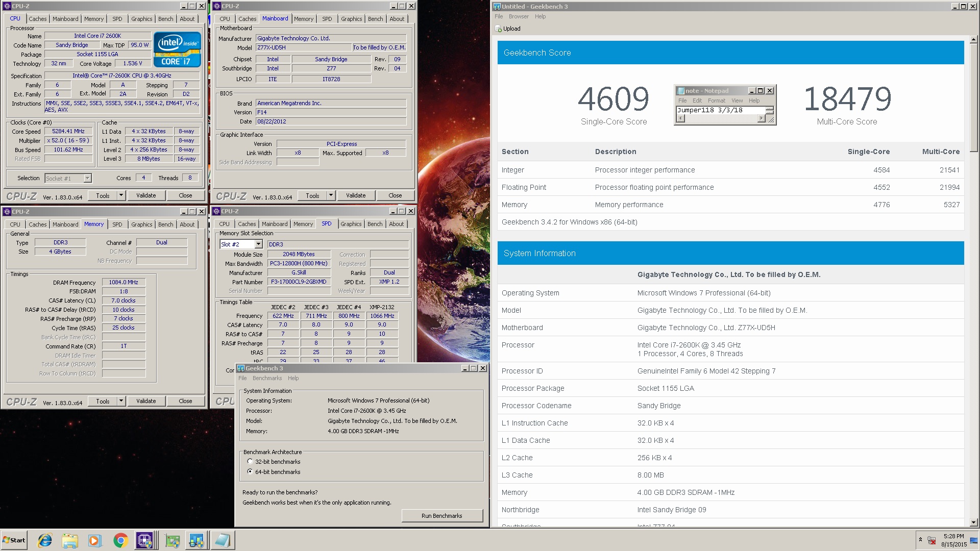Open the Benchmarks menu in the Geekbench 3 dialog
Screen dimensions: 980x551
(x=267, y=378)
